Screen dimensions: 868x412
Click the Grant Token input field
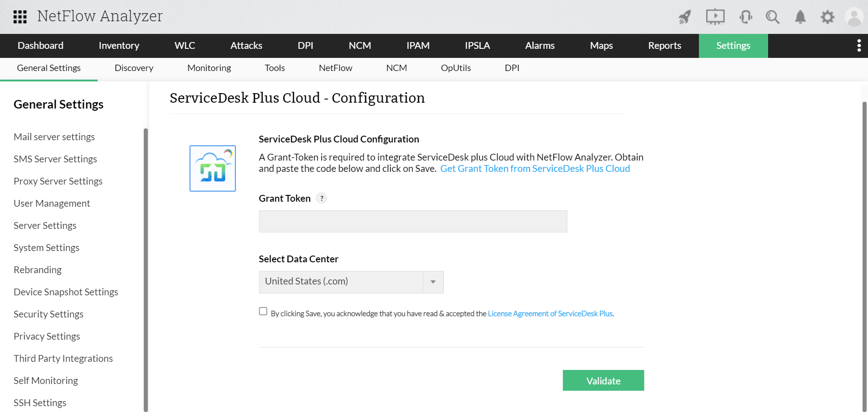pyautogui.click(x=413, y=222)
